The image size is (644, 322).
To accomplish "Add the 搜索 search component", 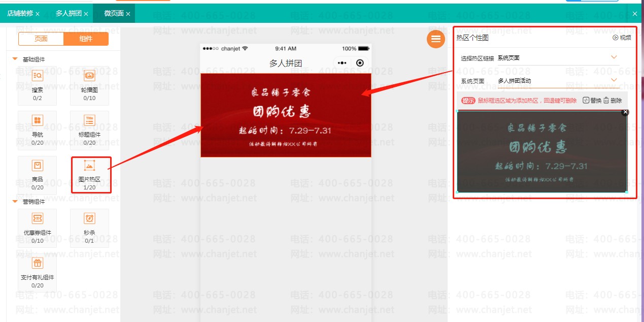I will tap(37, 85).
